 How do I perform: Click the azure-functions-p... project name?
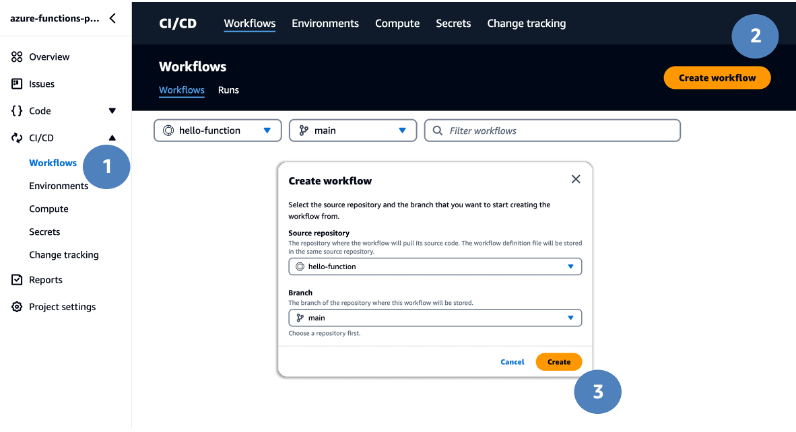pyautogui.click(x=55, y=18)
